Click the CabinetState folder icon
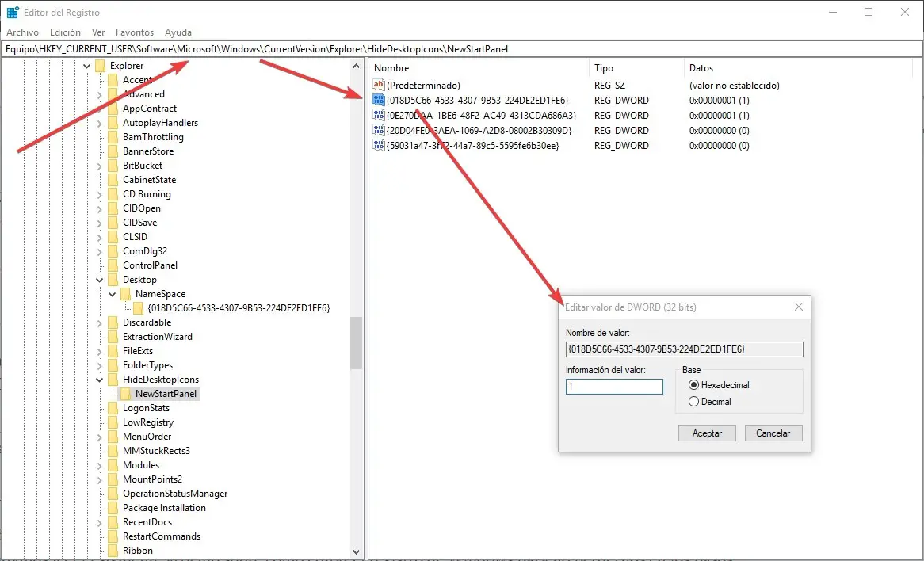Viewport: 924px width, 561px height. 113,180
